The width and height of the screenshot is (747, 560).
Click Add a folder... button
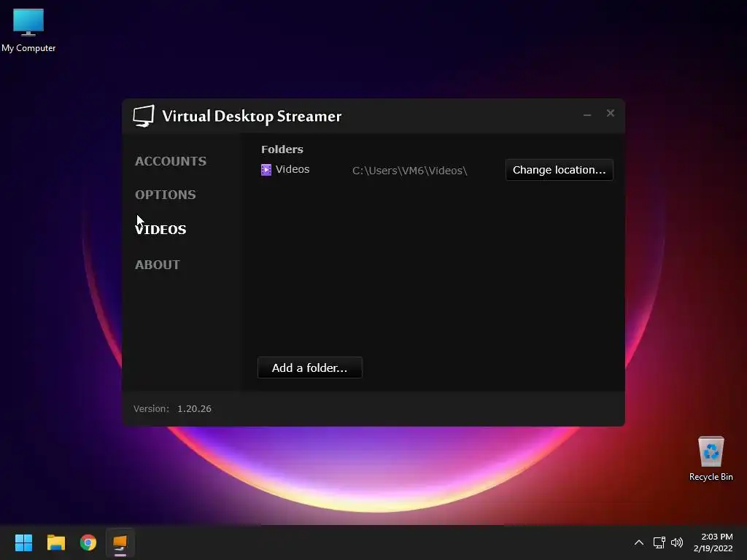pyautogui.click(x=309, y=367)
